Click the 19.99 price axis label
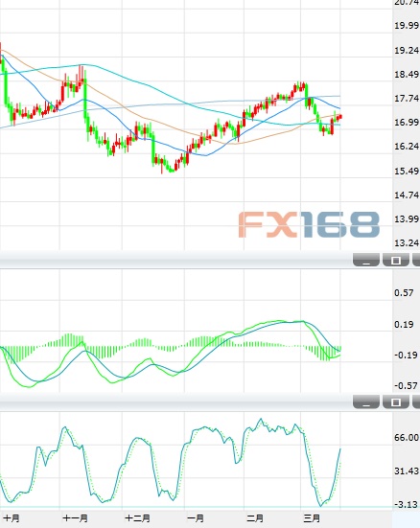The image size is (420, 528). tap(407, 26)
